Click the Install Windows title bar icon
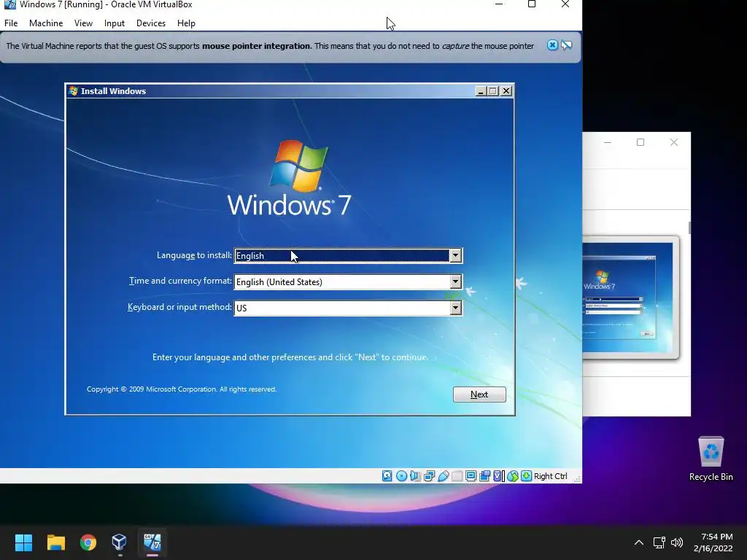Viewport: 747px width, 560px height. coord(74,91)
